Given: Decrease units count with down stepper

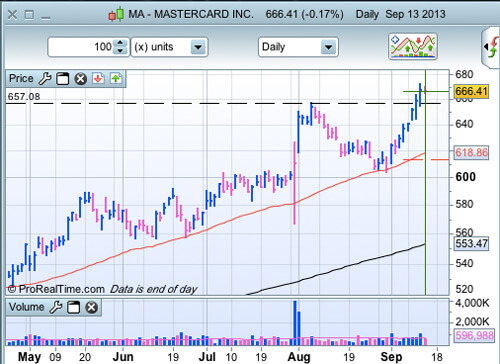Looking at the screenshot, I should click(120, 51).
